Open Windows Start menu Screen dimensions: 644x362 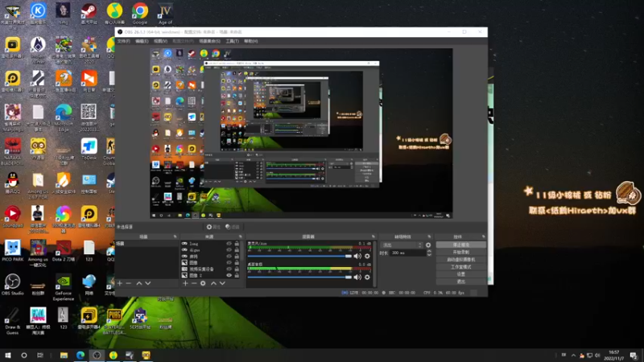[7, 355]
